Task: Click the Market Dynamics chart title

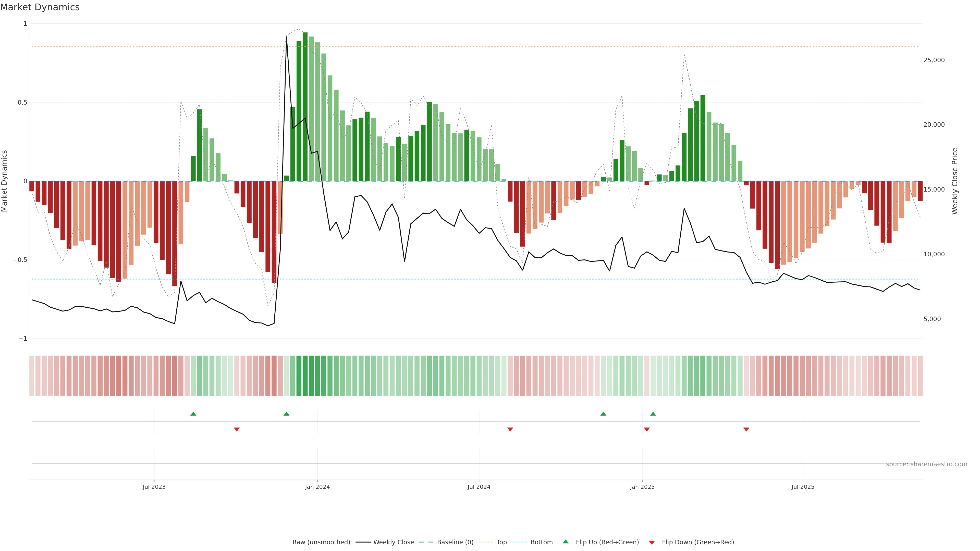Action: [40, 7]
